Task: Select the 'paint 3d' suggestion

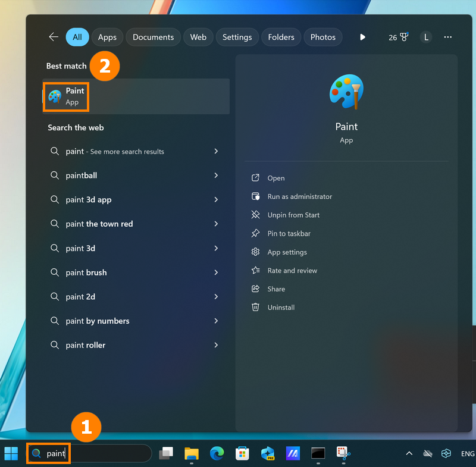Action: tap(136, 248)
